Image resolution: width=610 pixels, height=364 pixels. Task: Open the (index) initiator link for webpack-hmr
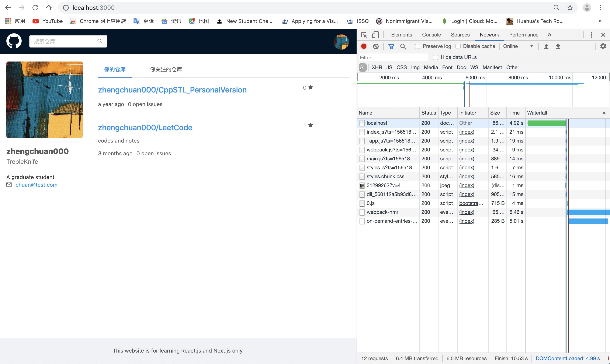coord(467,212)
